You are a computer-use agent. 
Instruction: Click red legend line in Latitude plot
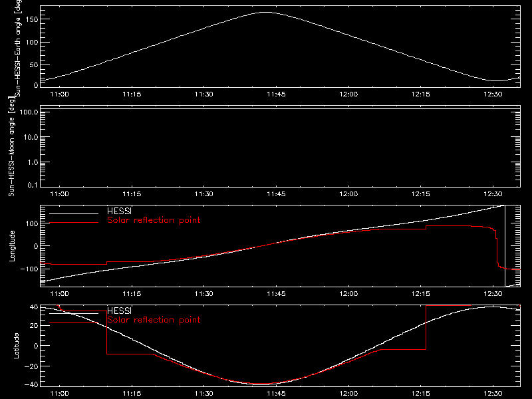click(74, 323)
